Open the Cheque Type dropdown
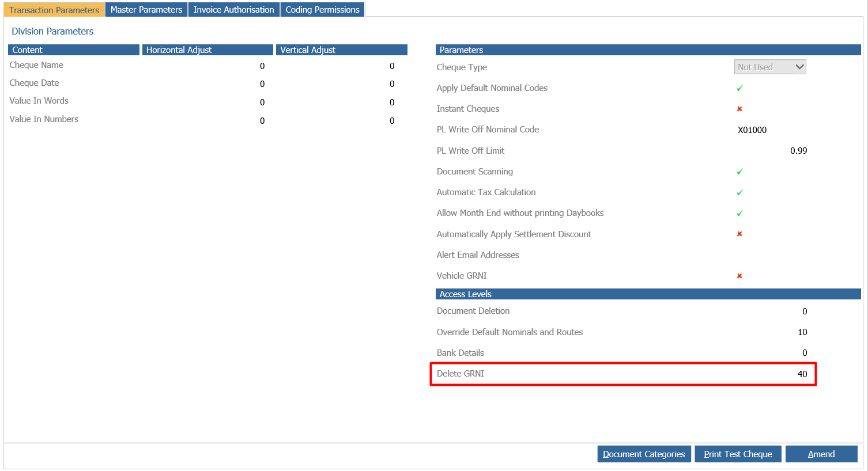This screenshot has width=868, height=471. (770, 67)
